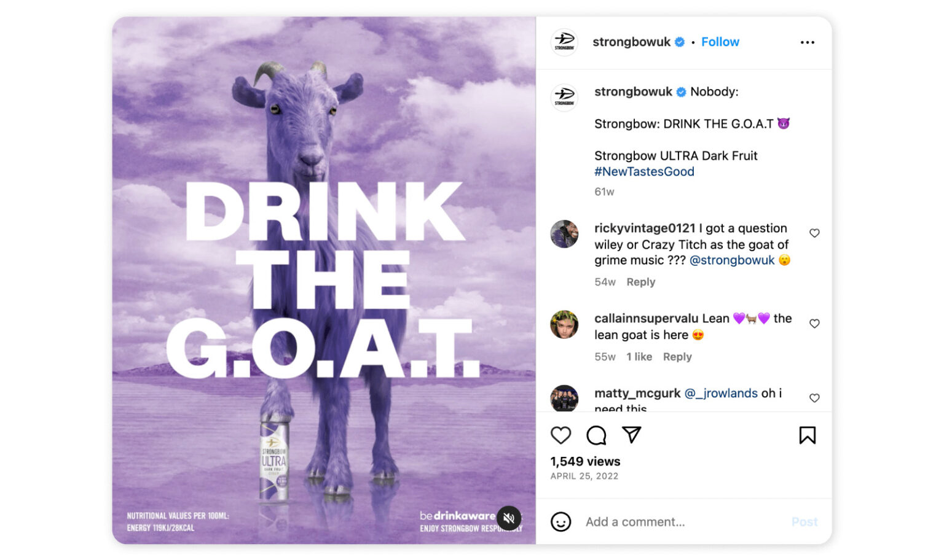Screen dimensions: 944x560
Task: Open the #NewTastesGood hashtag
Action: pos(644,172)
